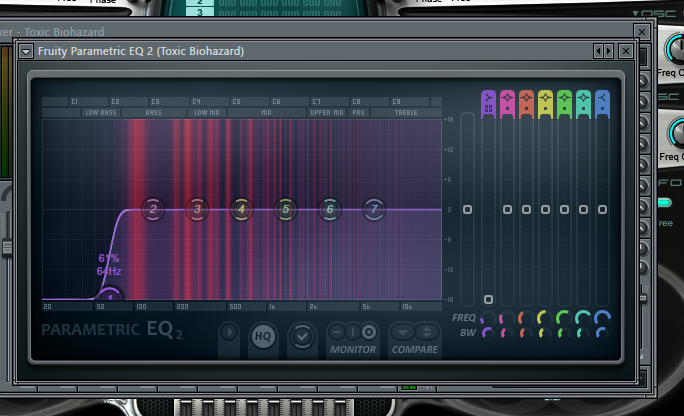The width and height of the screenshot is (684, 416).
Task: Select band 1 high-pass node near 64Hz
Action: [110, 294]
